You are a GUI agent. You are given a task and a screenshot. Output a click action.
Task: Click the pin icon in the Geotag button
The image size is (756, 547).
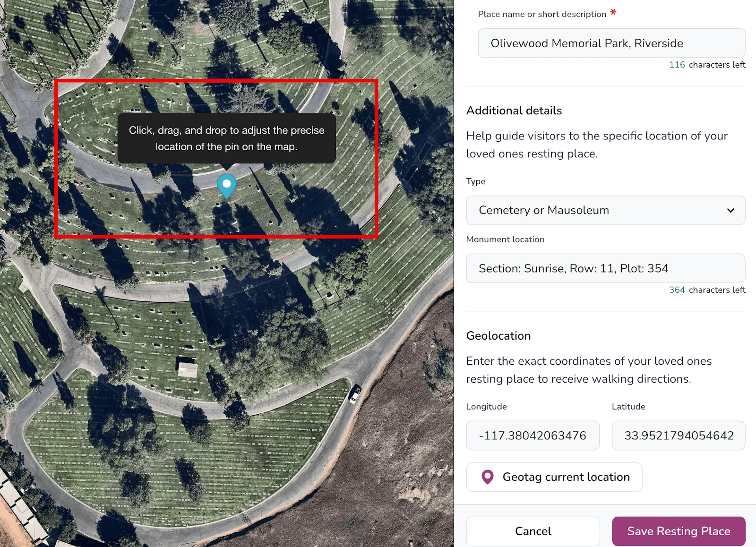click(x=488, y=477)
